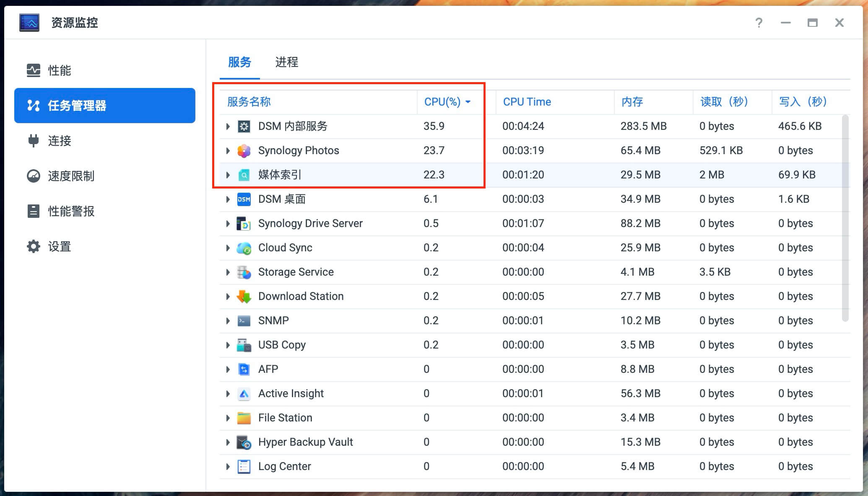Image resolution: width=868 pixels, height=496 pixels.
Task: Click the Download Station arrow icon
Action: tap(244, 296)
